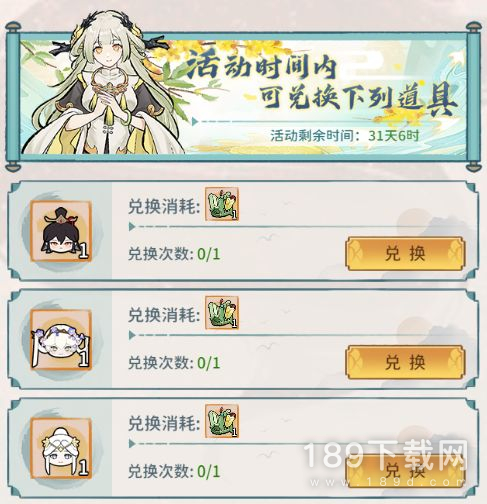Click the 活动时间内可兑换下列道具 banner title
This screenshot has height=504, width=487.
tap(322, 82)
